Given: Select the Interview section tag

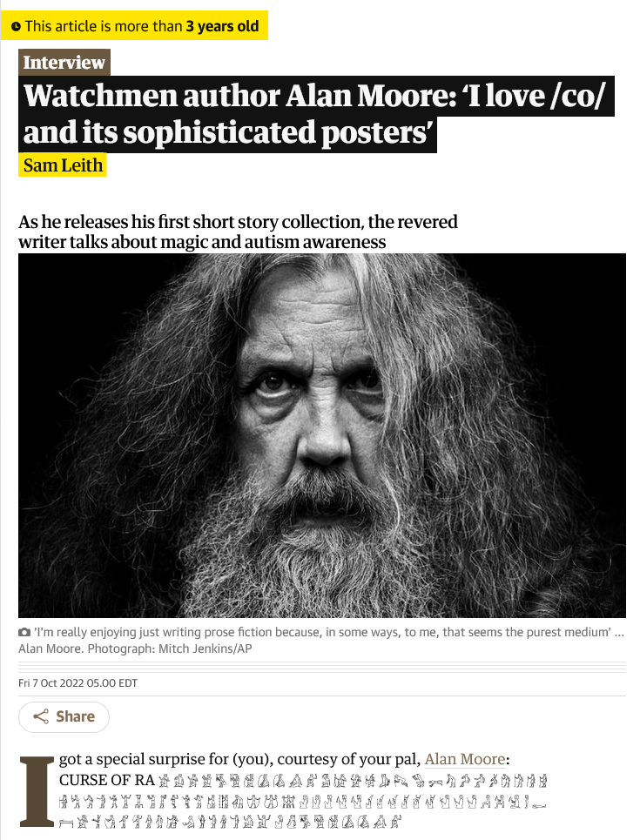Looking at the screenshot, I should tap(64, 62).
